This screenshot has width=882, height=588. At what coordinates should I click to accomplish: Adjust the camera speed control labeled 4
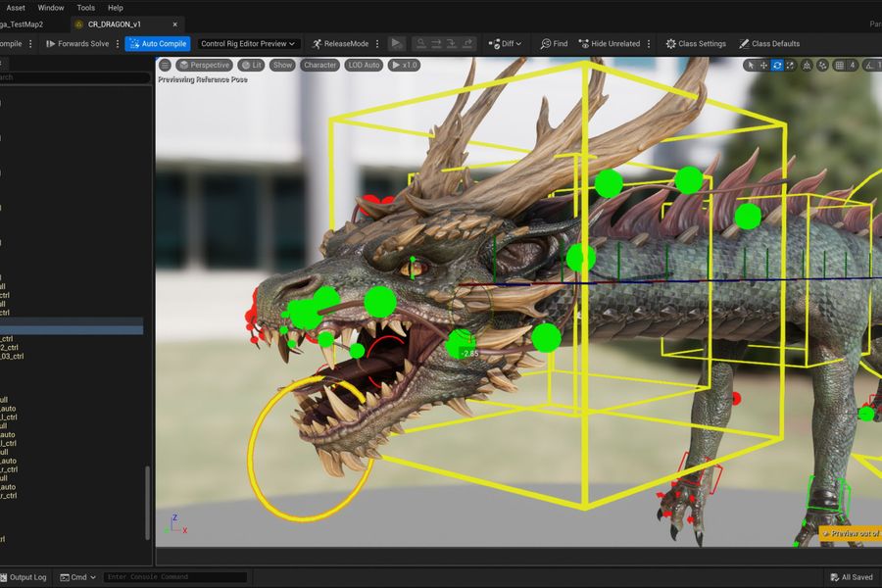click(854, 66)
